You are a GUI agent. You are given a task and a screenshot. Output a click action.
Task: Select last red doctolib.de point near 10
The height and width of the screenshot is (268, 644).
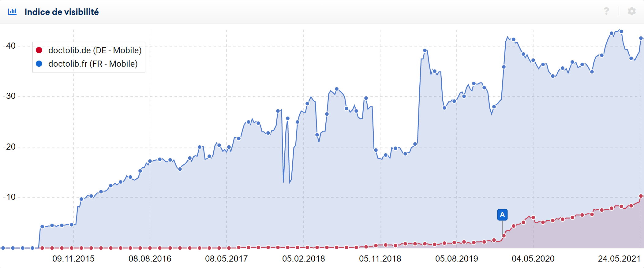(641, 196)
